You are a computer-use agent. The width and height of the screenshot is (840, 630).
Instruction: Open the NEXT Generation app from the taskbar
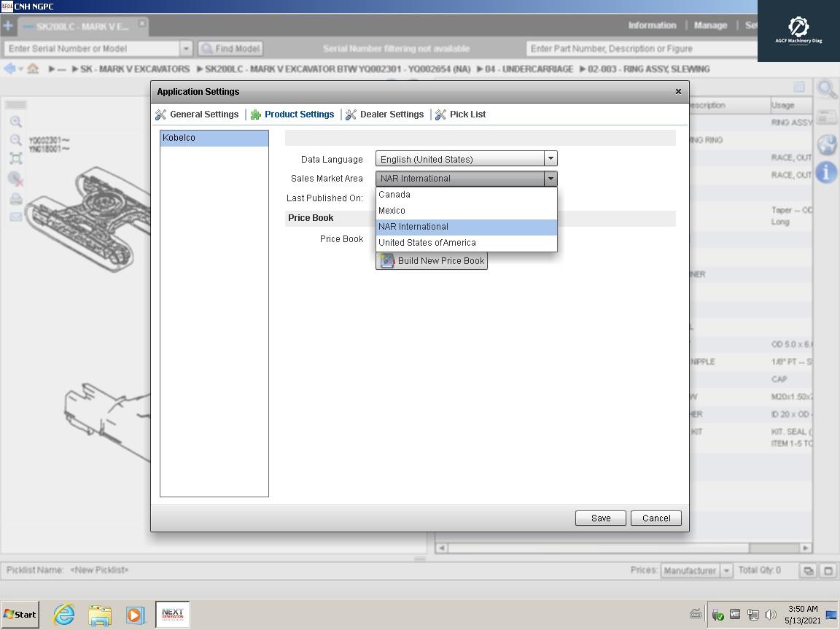[x=172, y=615]
